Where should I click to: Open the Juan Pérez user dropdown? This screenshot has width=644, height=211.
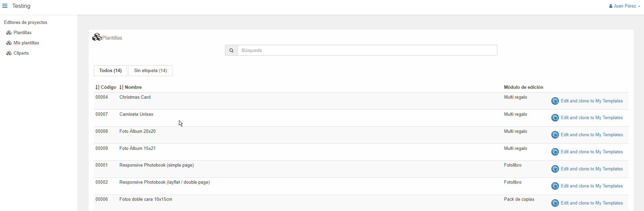point(625,6)
